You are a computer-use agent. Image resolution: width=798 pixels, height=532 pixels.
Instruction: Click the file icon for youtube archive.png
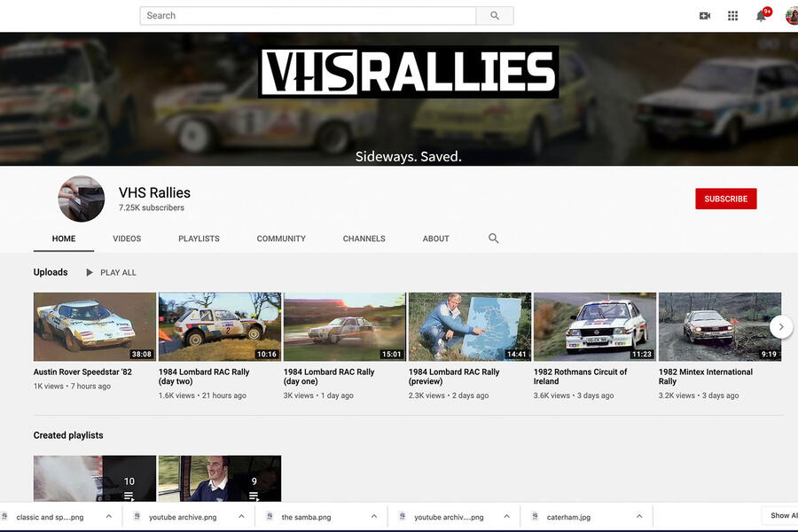click(x=137, y=516)
